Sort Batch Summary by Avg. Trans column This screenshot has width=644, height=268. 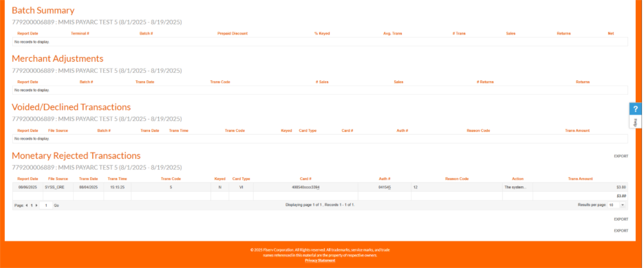click(392, 33)
